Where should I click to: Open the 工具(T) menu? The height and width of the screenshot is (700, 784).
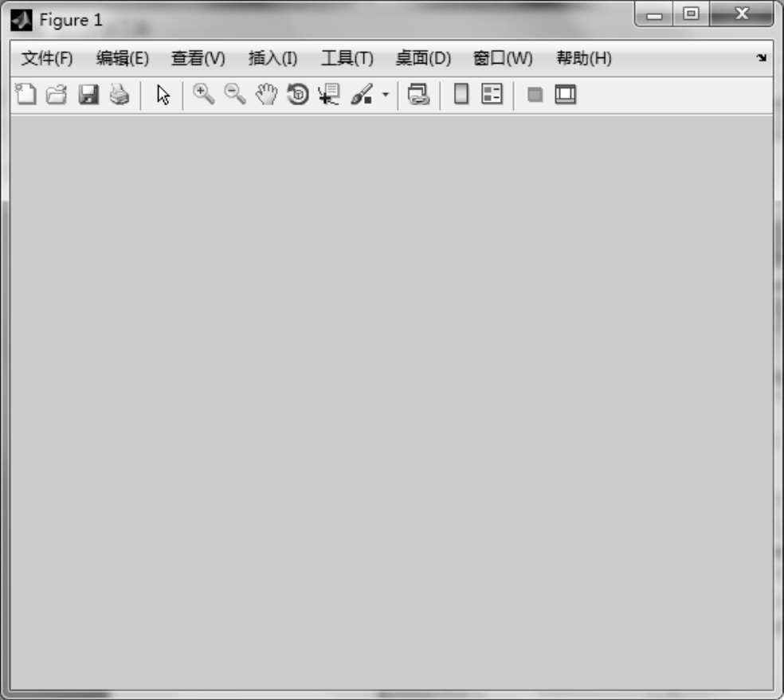[x=347, y=58]
